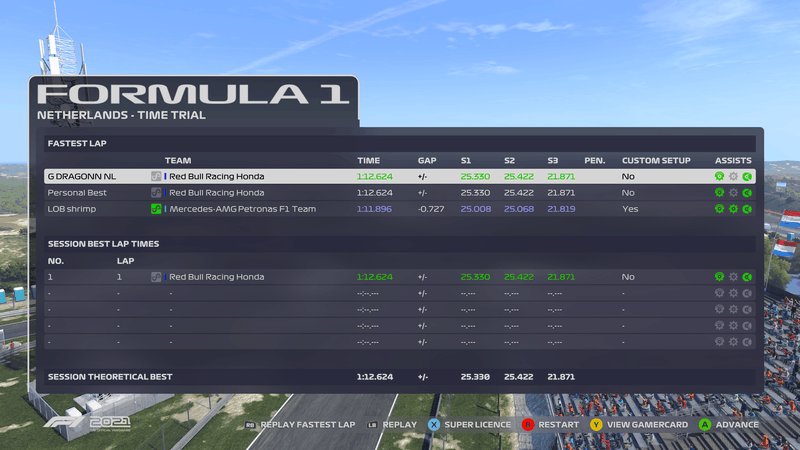Screen dimensions: 800x450
Task: Click the Session Theoretical Best label
Action: (x=110, y=377)
